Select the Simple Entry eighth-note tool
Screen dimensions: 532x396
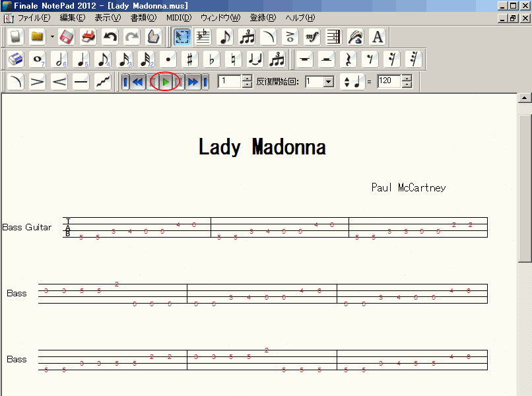point(225,37)
